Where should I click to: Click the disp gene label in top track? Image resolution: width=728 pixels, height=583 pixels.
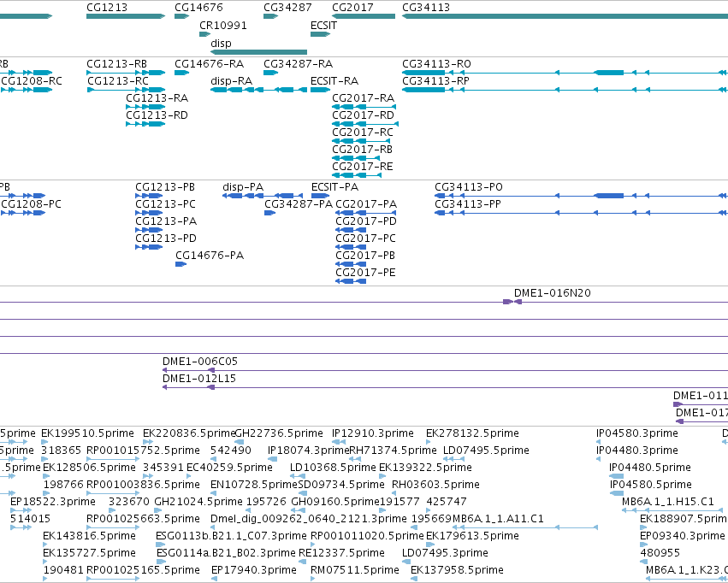221,43
